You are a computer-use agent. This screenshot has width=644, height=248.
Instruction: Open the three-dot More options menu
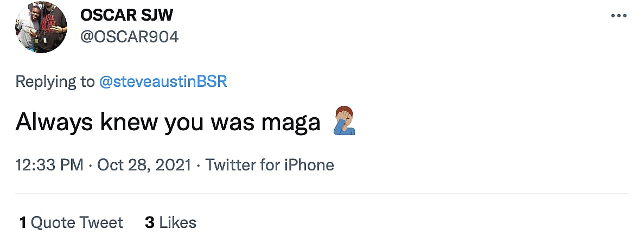pos(619,16)
